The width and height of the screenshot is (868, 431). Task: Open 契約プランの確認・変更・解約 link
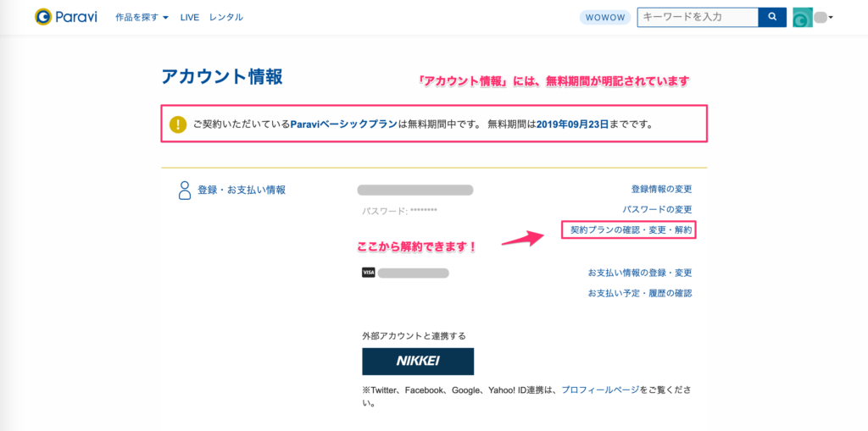tap(631, 229)
